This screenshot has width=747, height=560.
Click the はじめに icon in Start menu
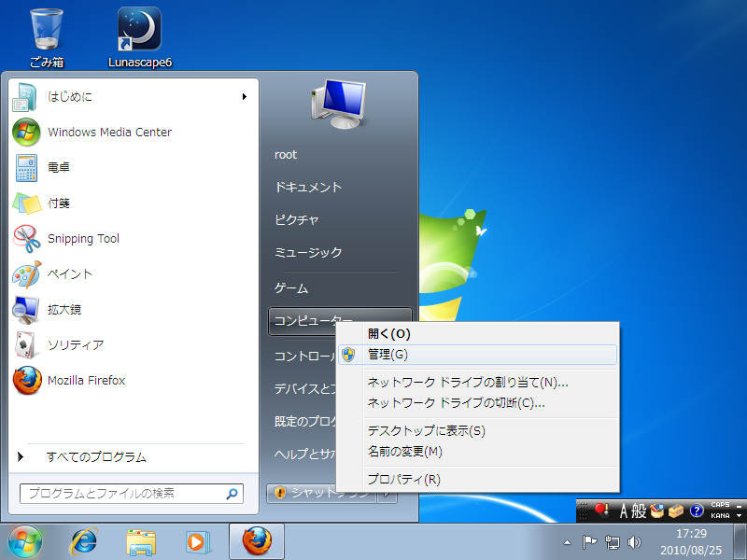25,97
